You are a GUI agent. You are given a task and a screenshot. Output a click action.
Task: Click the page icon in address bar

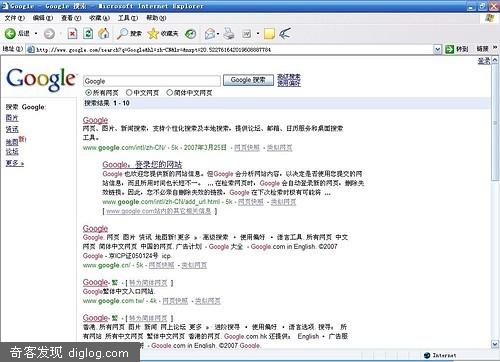(x=31, y=49)
